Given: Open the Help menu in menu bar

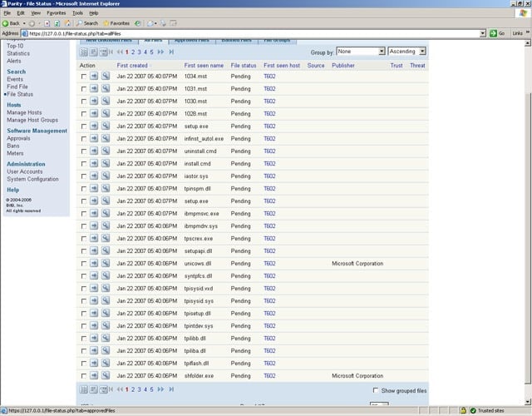Looking at the screenshot, I should point(94,13).
